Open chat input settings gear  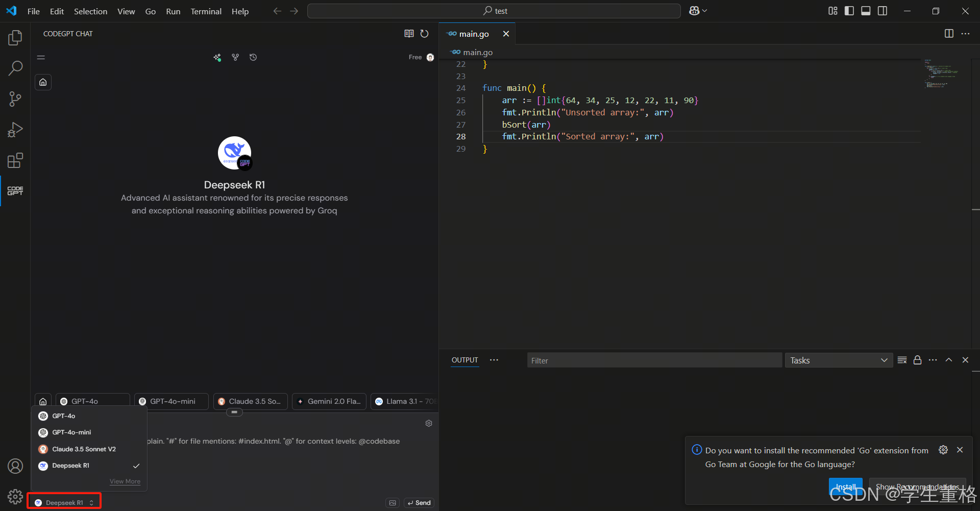pos(429,423)
